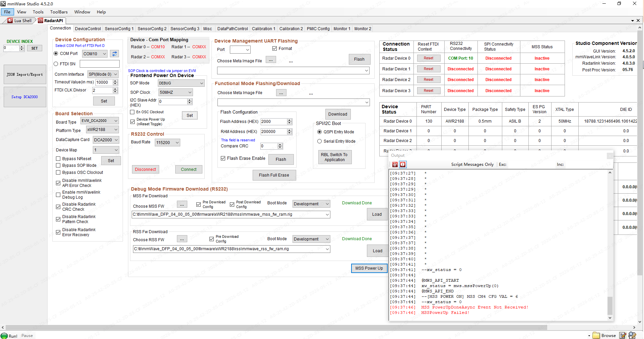Click Reset for Radar Device 0
The width and height of the screenshot is (644, 339).
tap(429, 58)
